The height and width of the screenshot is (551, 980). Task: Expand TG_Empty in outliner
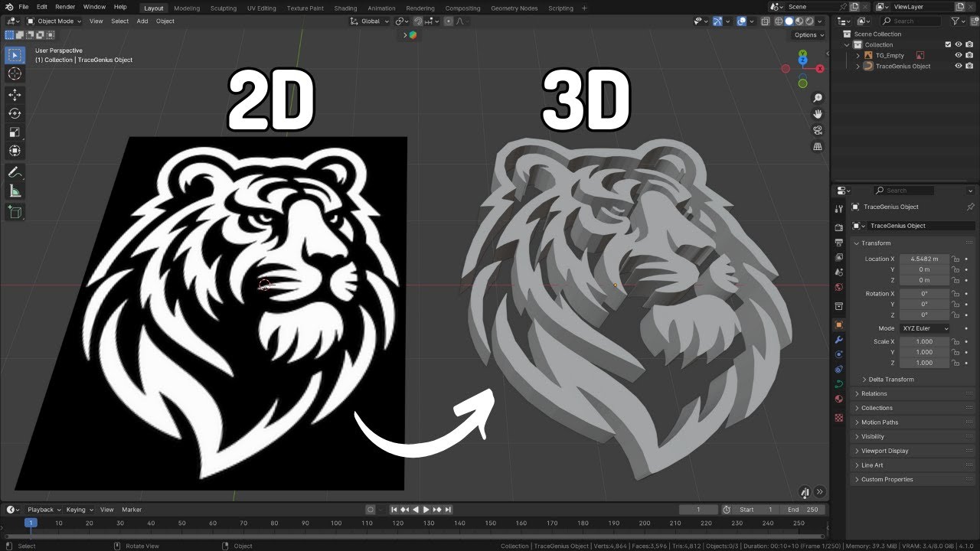pos(858,55)
